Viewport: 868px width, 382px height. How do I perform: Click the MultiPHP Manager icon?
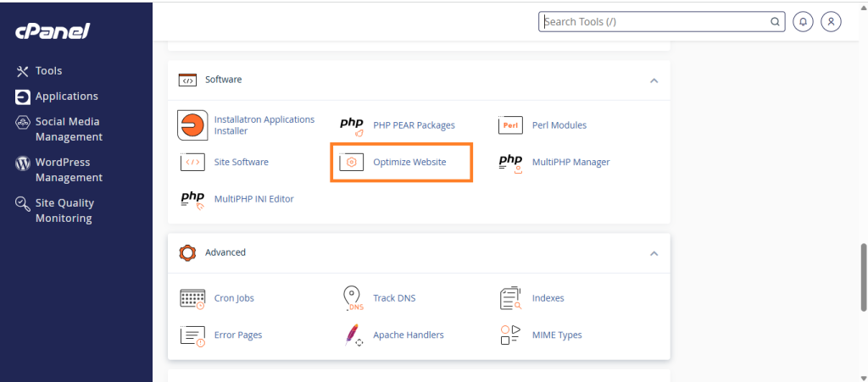(510, 162)
